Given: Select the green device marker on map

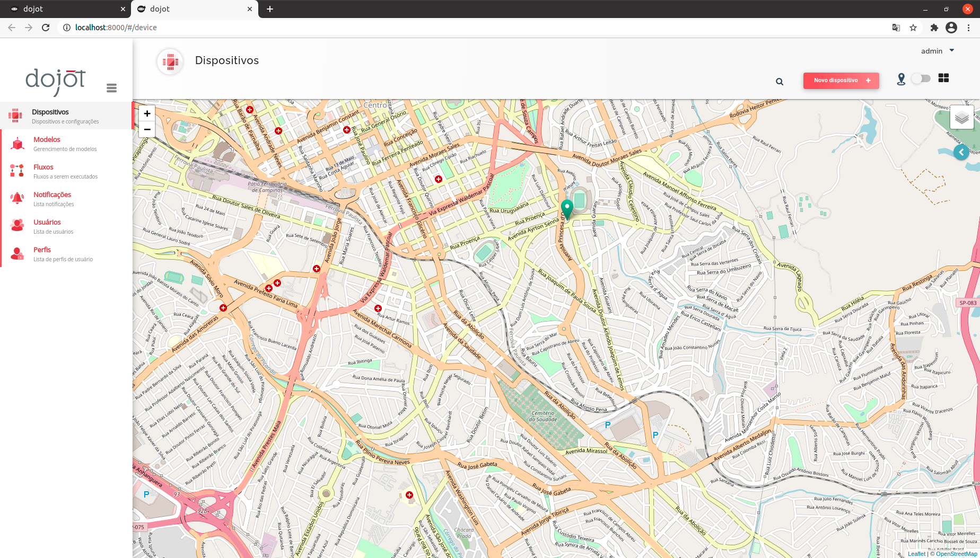Looking at the screenshot, I should coord(567,210).
